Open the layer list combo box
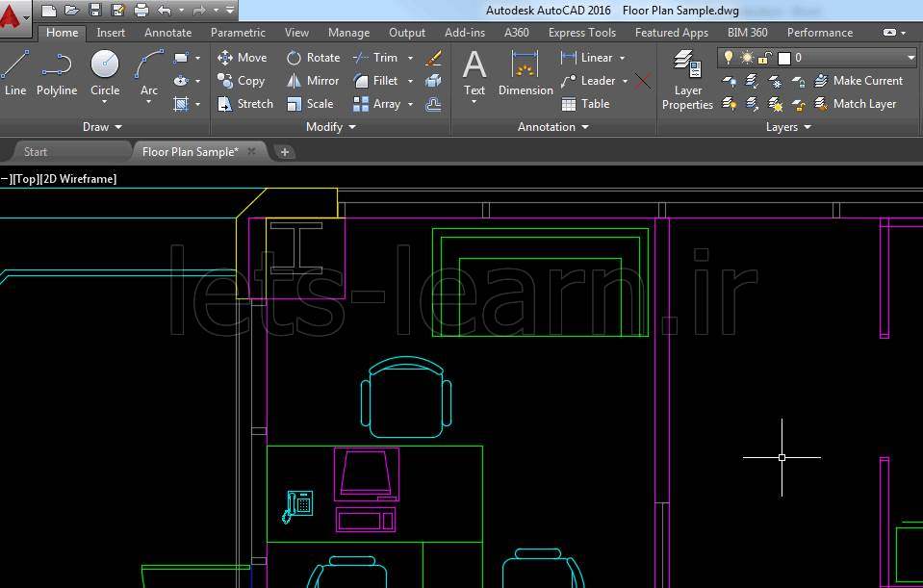 pos(817,57)
